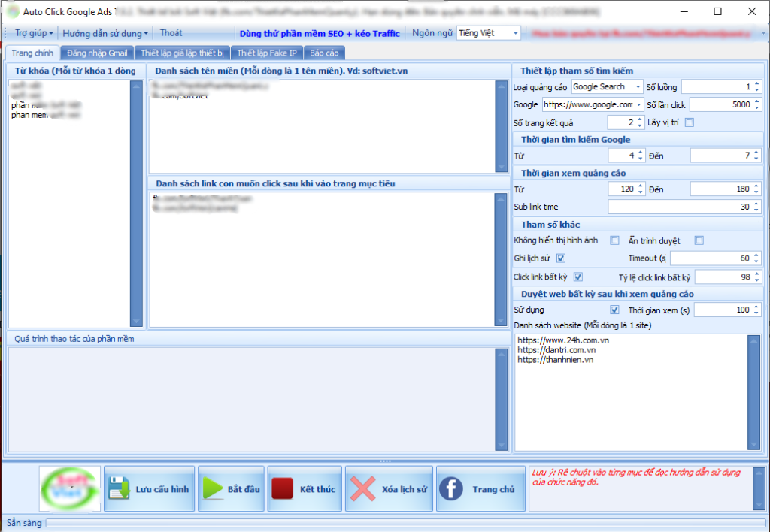The height and width of the screenshot is (532, 770).
Task: Click the red stop icon for Kết thúc
Action: tap(283, 489)
